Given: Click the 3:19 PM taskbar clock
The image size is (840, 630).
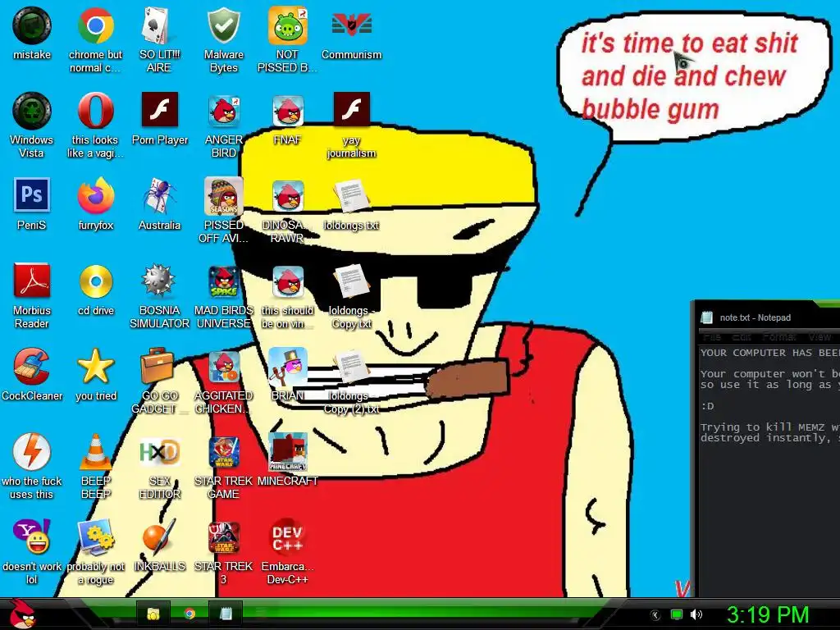Looking at the screenshot, I should pyautogui.click(x=767, y=615).
